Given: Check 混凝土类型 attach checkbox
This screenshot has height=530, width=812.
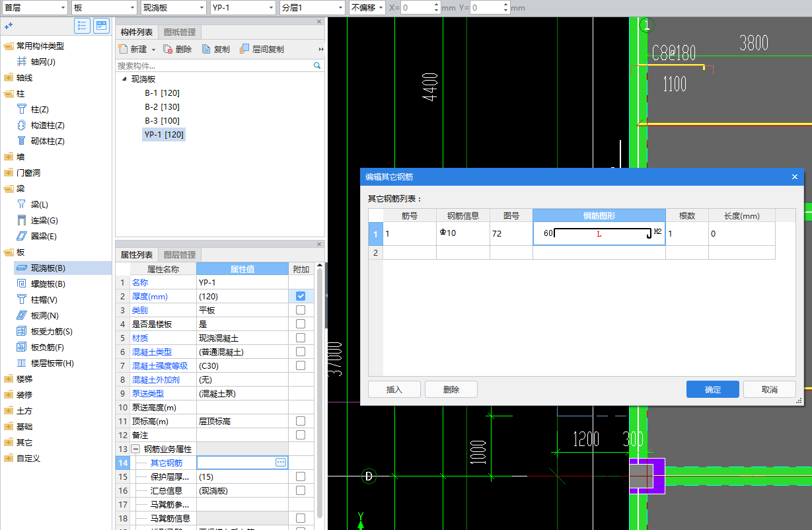Looking at the screenshot, I should point(301,352).
